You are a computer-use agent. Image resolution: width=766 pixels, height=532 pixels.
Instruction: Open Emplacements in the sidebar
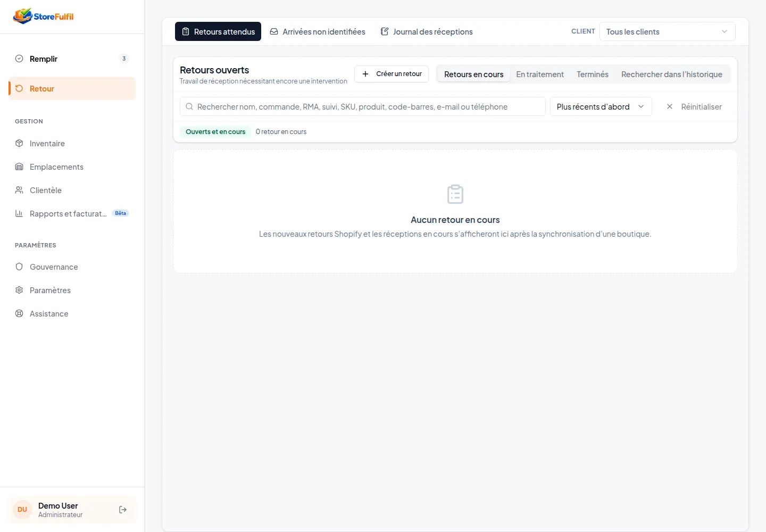(72, 167)
